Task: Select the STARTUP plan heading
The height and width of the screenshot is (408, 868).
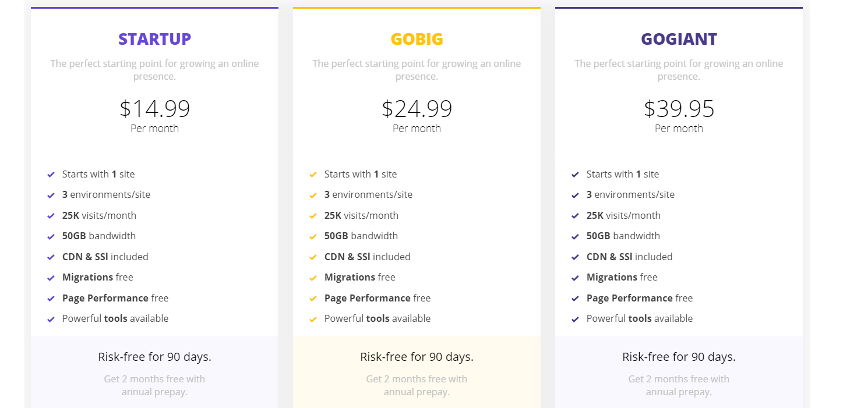Action: coord(154,39)
